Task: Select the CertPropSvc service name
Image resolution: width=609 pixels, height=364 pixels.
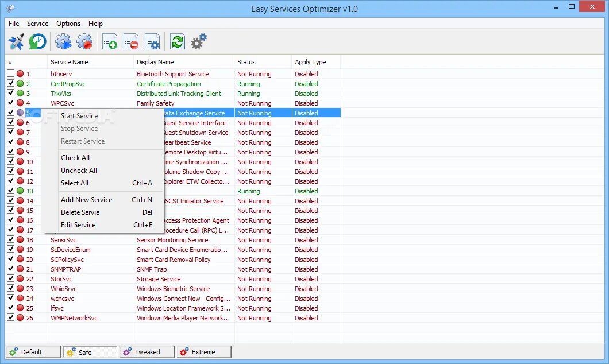Action: click(x=68, y=83)
